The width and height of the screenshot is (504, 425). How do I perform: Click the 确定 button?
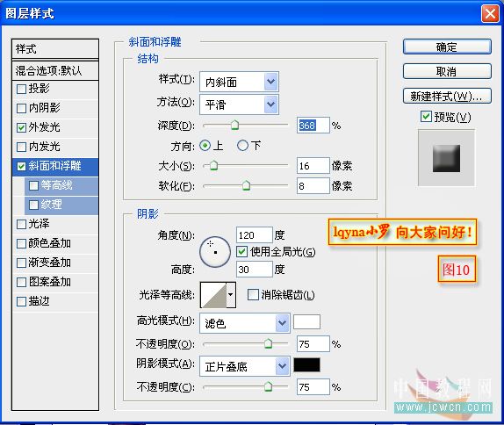click(x=447, y=47)
